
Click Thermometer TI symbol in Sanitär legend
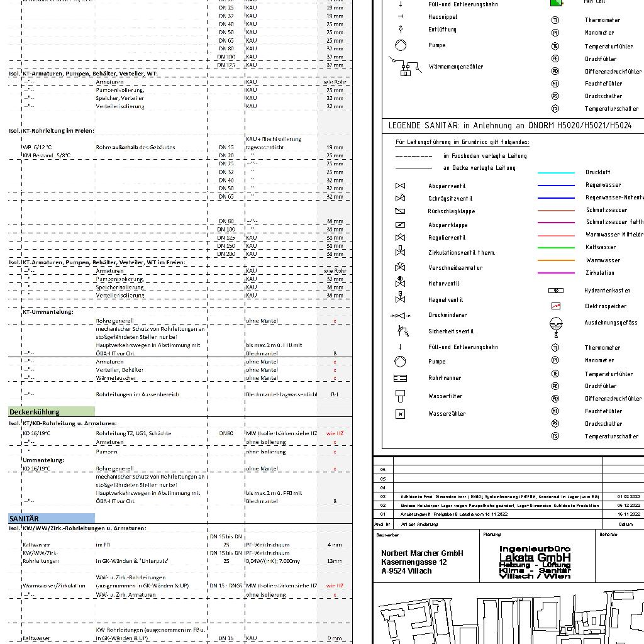pyautogui.click(x=555, y=347)
